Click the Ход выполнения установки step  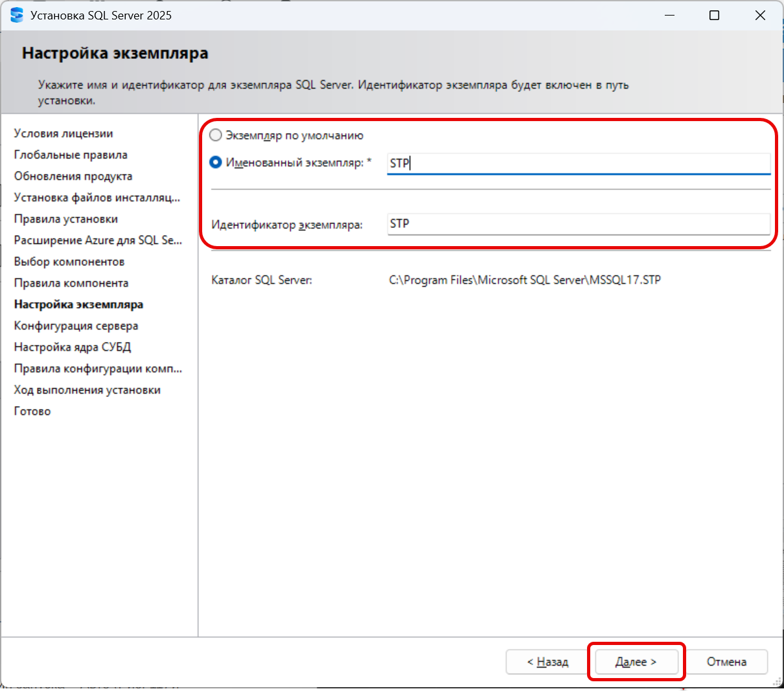[87, 390]
